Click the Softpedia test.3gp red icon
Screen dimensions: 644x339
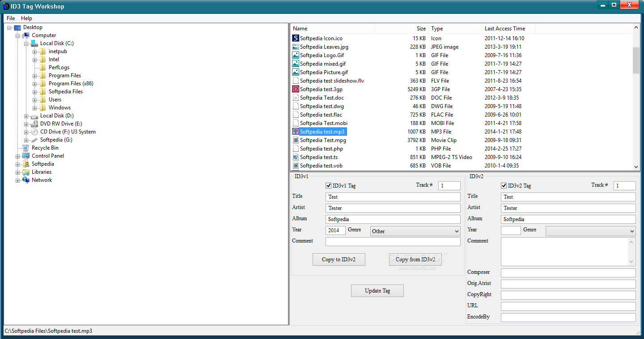[x=295, y=89]
